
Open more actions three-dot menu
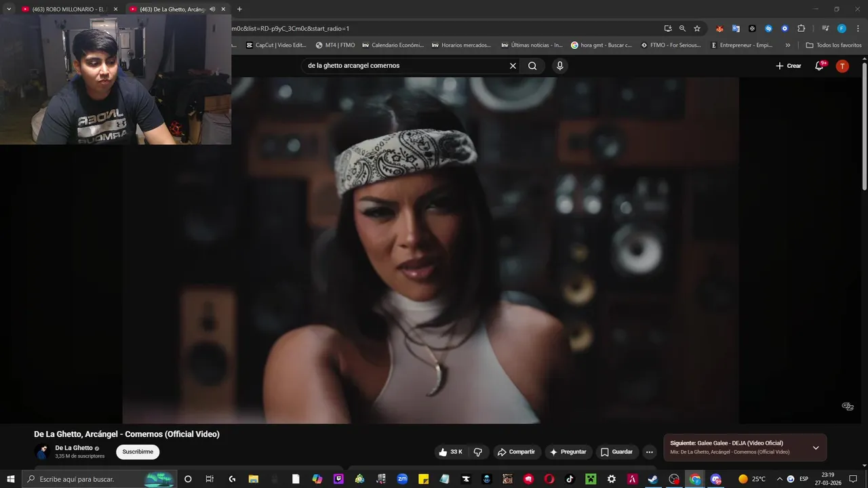pyautogui.click(x=649, y=452)
